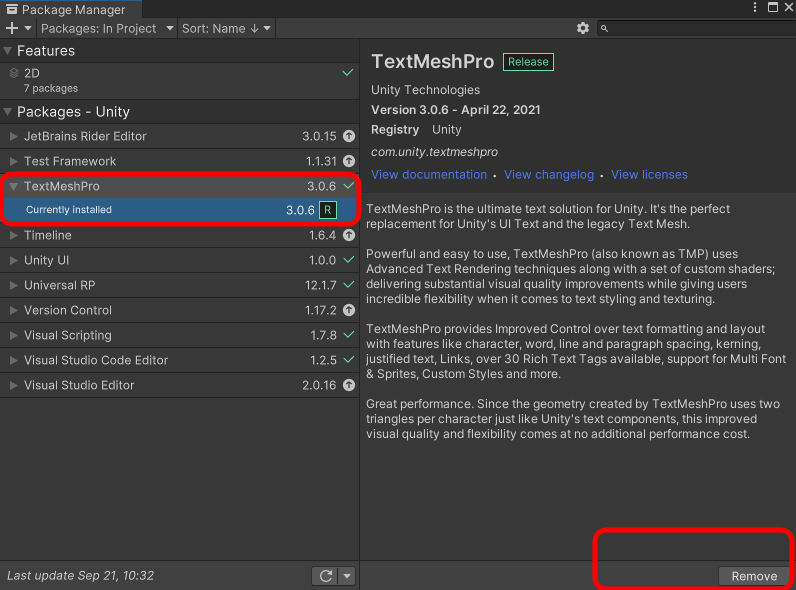Select the Visual Studio Editor row
The image size is (796, 590).
[179, 385]
